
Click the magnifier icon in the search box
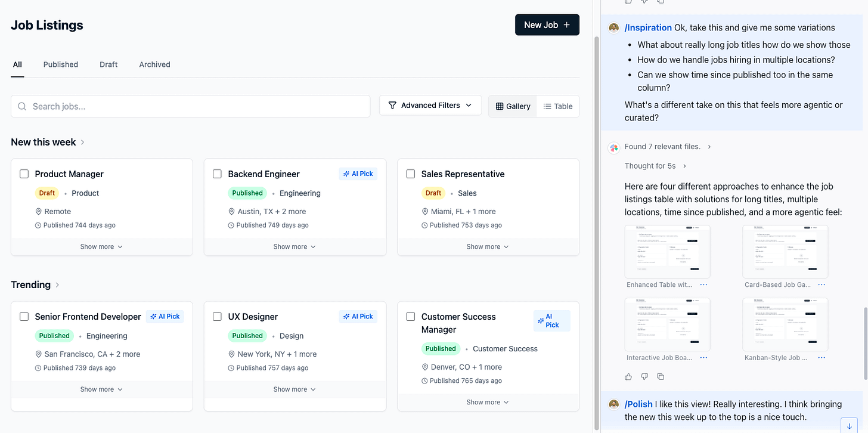(22, 106)
